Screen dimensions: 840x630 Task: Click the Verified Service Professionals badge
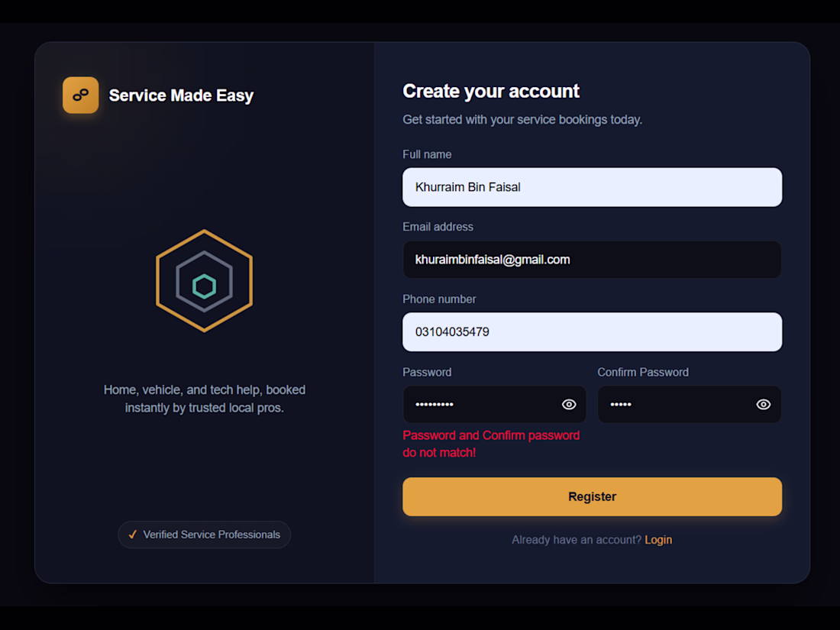(204, 534)
